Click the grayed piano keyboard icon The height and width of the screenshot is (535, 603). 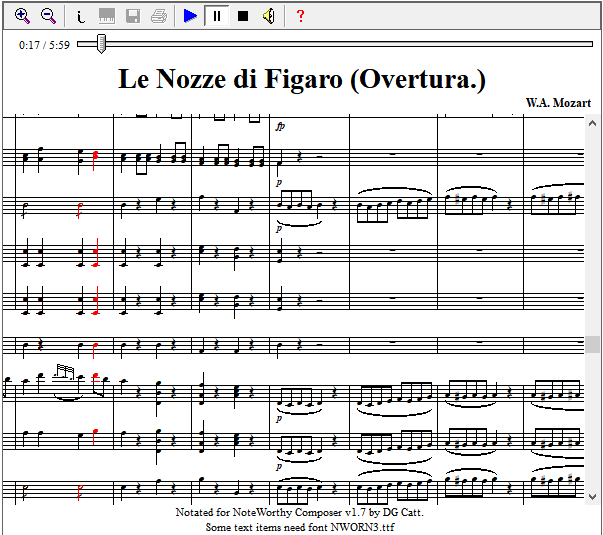pyautogui.click(x=107, y=16)
